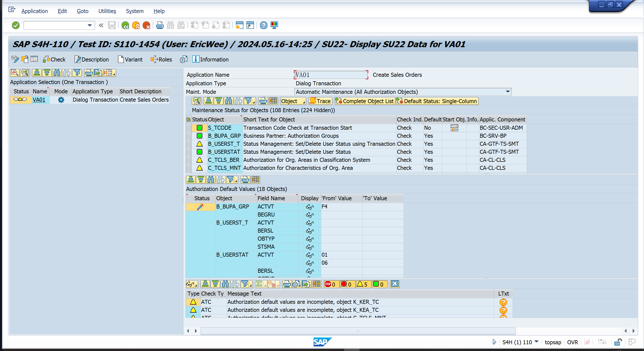Select row marker for S_TCODE object
The width and height of the screenshot is (644, 351).
pyautogui.click(x=189, y=128)
